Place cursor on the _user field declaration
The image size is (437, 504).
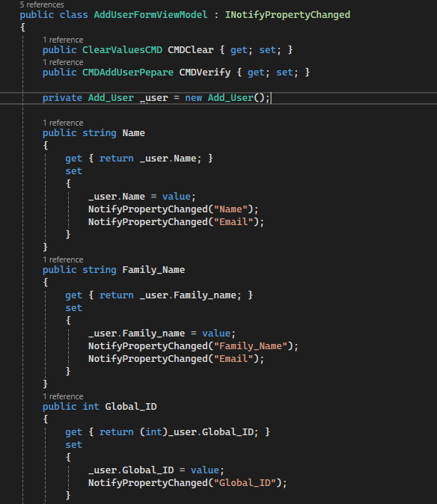pyautogui.click(x=154, y=98)
